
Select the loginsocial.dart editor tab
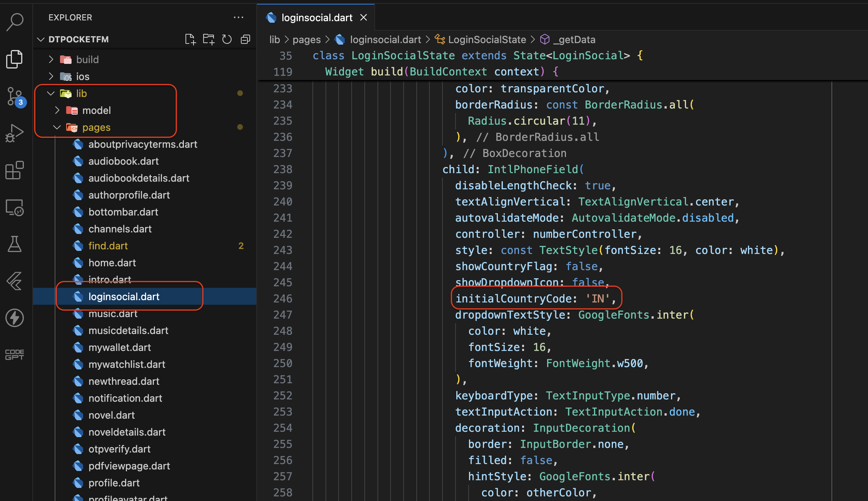pyautogui.click(x=316, y=18)
